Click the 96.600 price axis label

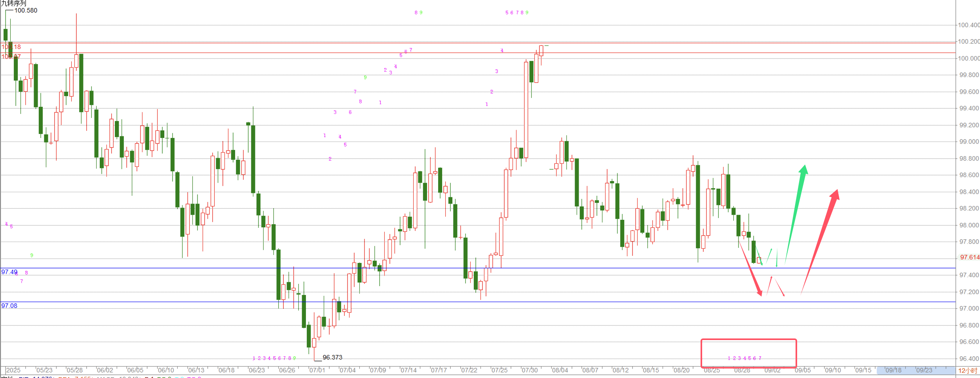tap(969, 342)
